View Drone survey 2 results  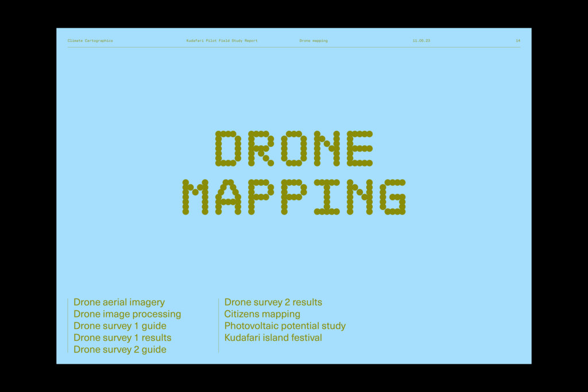pyautogui.click(x=273, y=302)
